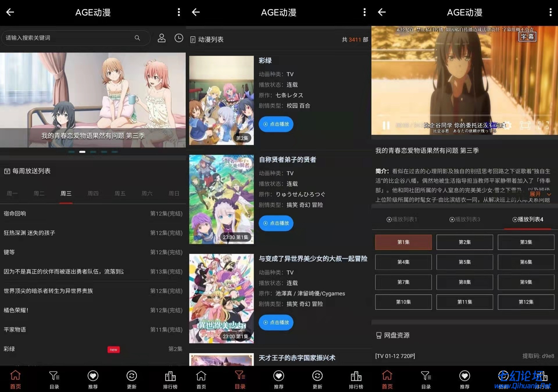Viewport: 558px width, 392px height.
Task: Click 点击播放 for 与变成了异世界美少女的大叔一起冒险
Action: coord(276,322)
